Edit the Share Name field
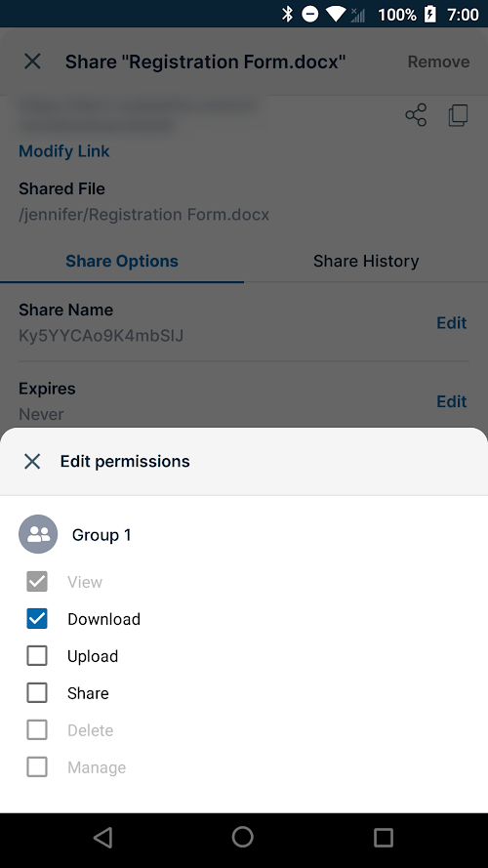This screenshot has height=868, width=488. point(452,323)
